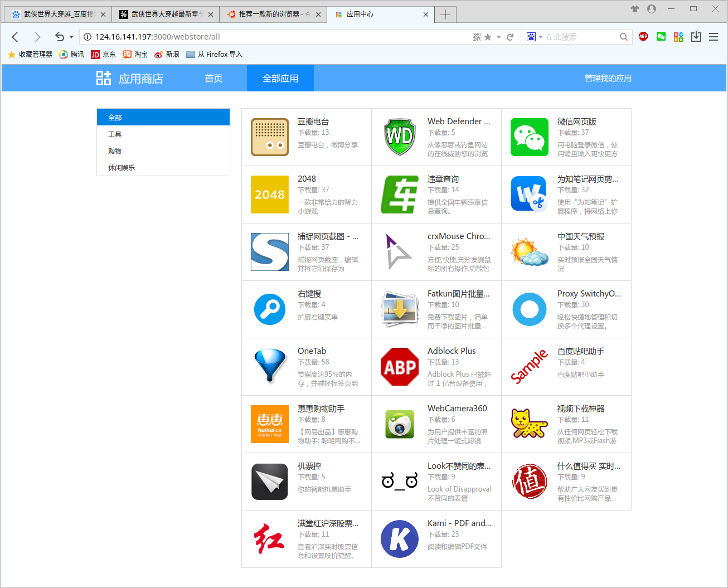The width and height of the screenshot is (728, 588).
Task: Click the Proxy SwitchyOmega ring icon
Action: pos(530,309)
